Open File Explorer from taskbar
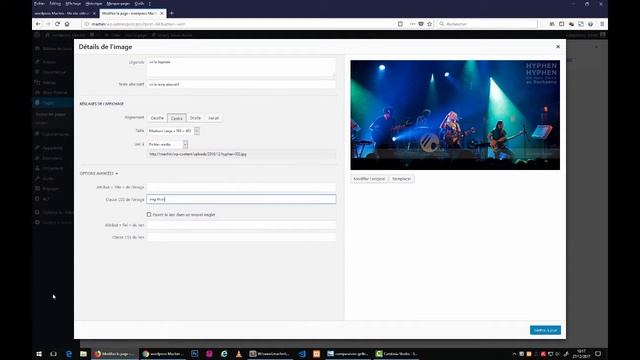Image resolution: width=640 pixels, height=360 pixels. pyautogui.click(x=83, y=354)
